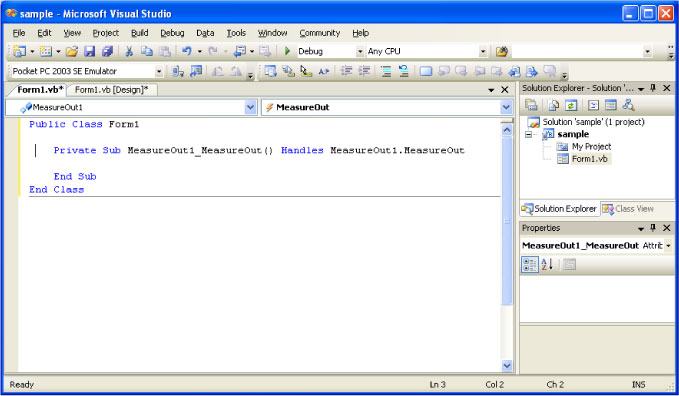This screenshot has width=679, height=396.
Task: Click the Display Quick Info icon
Action: click(306, 71)
